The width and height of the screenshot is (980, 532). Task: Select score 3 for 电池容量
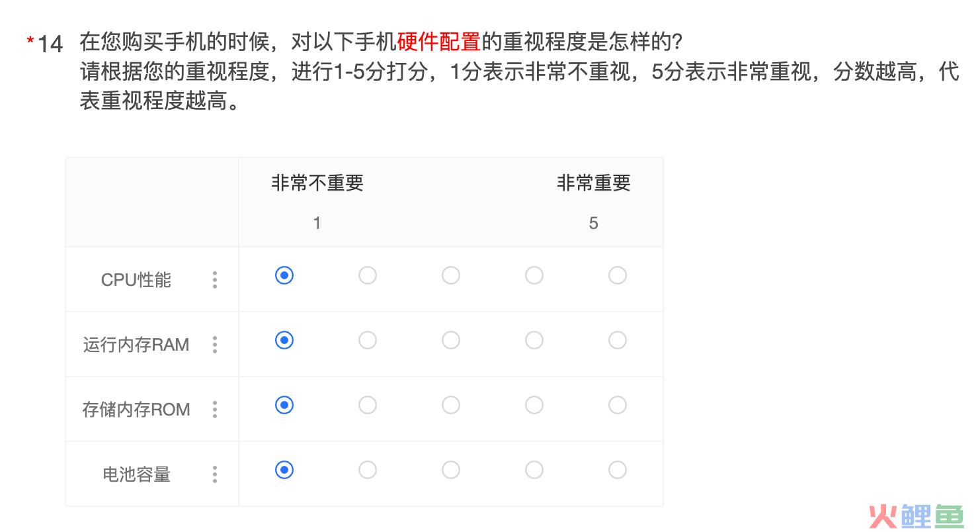pyautogui.click(x=451, y=470)
